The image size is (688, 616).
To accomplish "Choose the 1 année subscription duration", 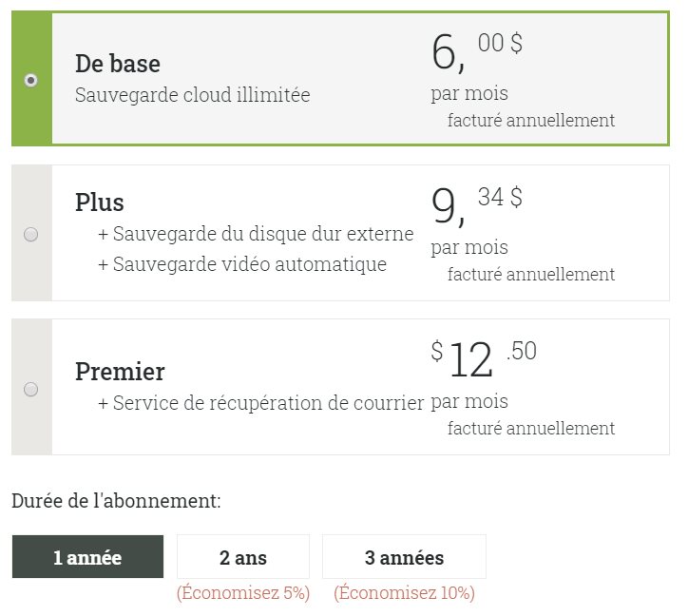I will click(87, 557).
